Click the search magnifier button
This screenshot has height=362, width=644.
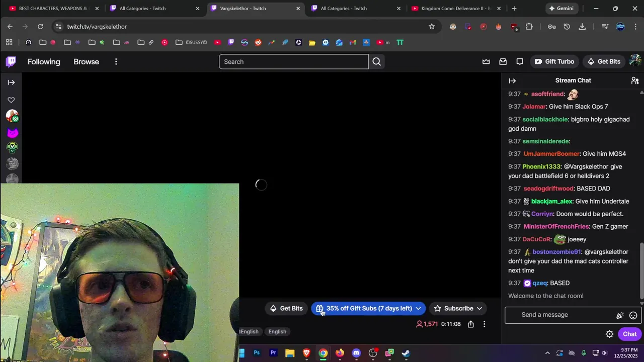tap(377, 62)
